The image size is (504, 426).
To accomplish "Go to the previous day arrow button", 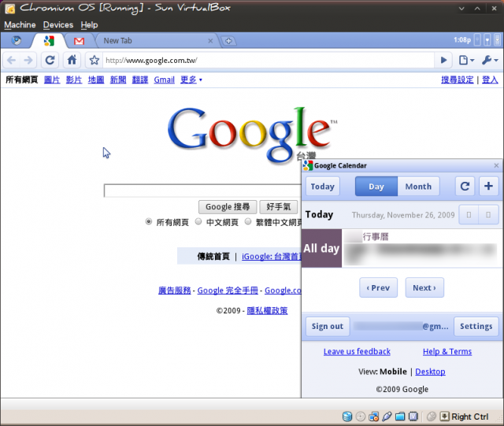I will [x=469, y=215].
